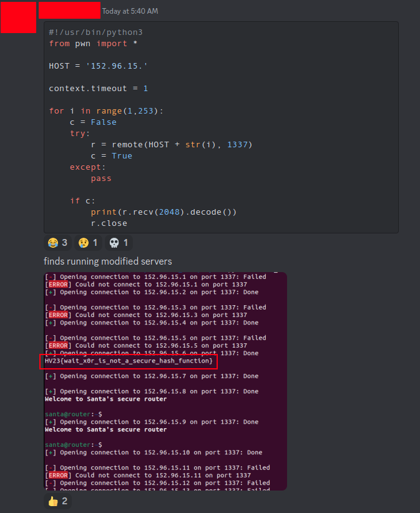Viewport: 420px width, 513px height.
Task: Click the message author's red avatar
Action: [18, 17]
